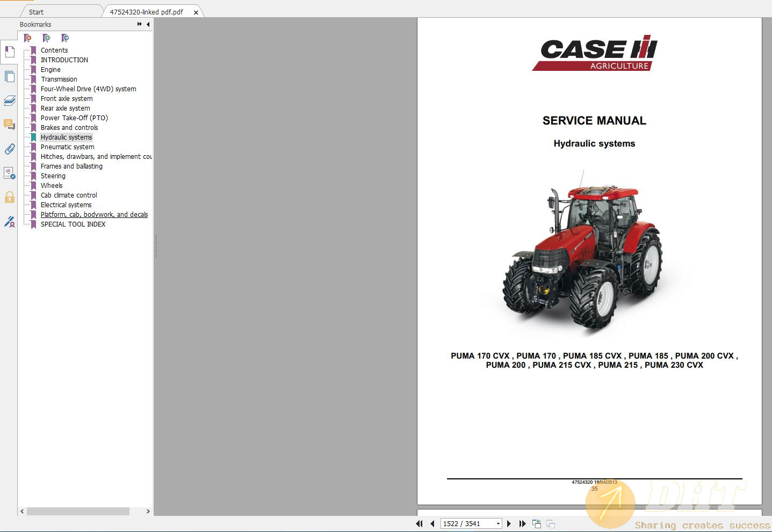
Task: Open the Comments panel
Action: coord(9,125)
